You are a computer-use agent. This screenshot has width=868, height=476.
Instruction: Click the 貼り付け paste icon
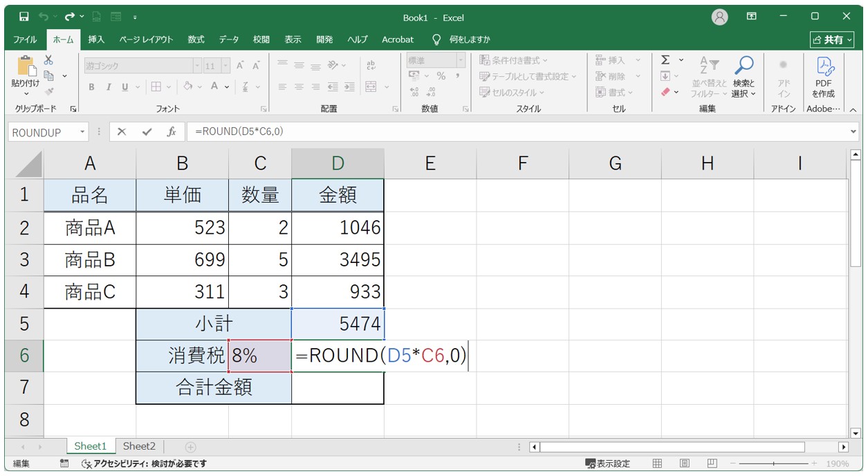(x=26, y=66)
